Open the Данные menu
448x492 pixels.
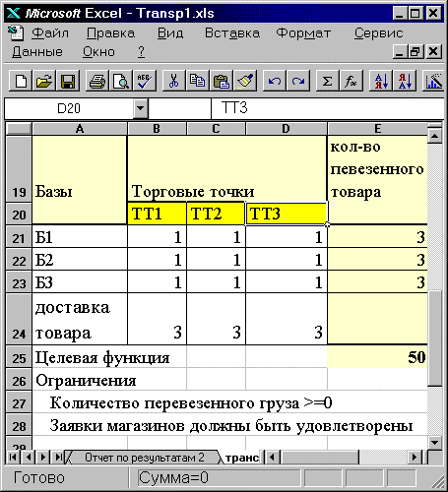click(x=37, y=52)
